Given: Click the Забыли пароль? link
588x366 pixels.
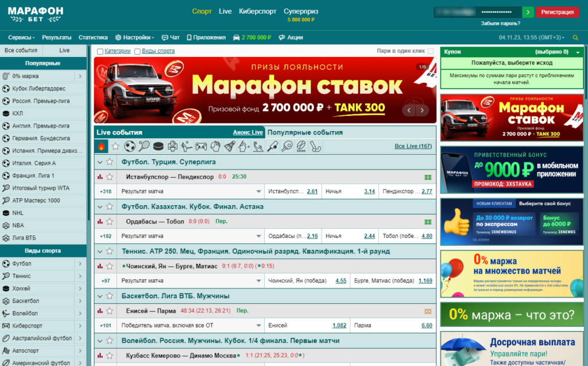Looking at the screenshot, I should point(500,24).
